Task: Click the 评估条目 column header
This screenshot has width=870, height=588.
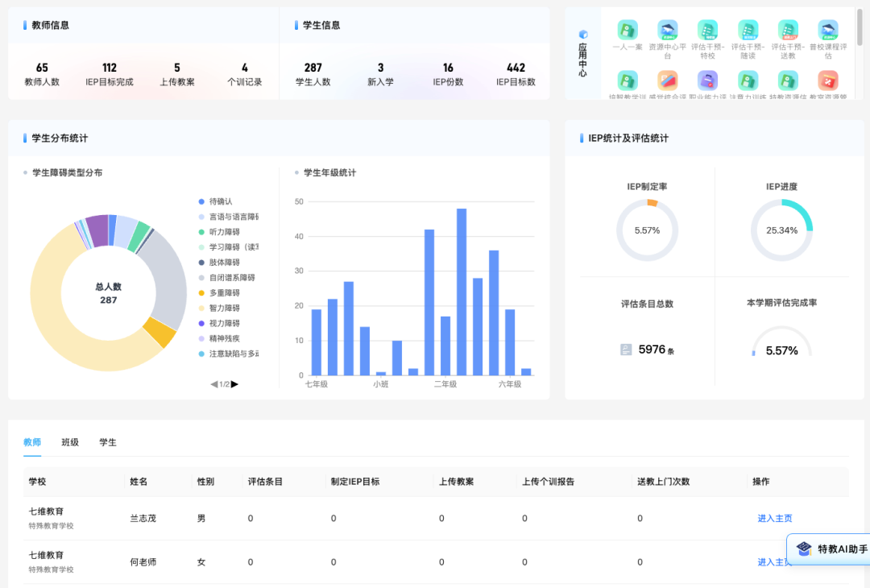Action: click(265, 482)
